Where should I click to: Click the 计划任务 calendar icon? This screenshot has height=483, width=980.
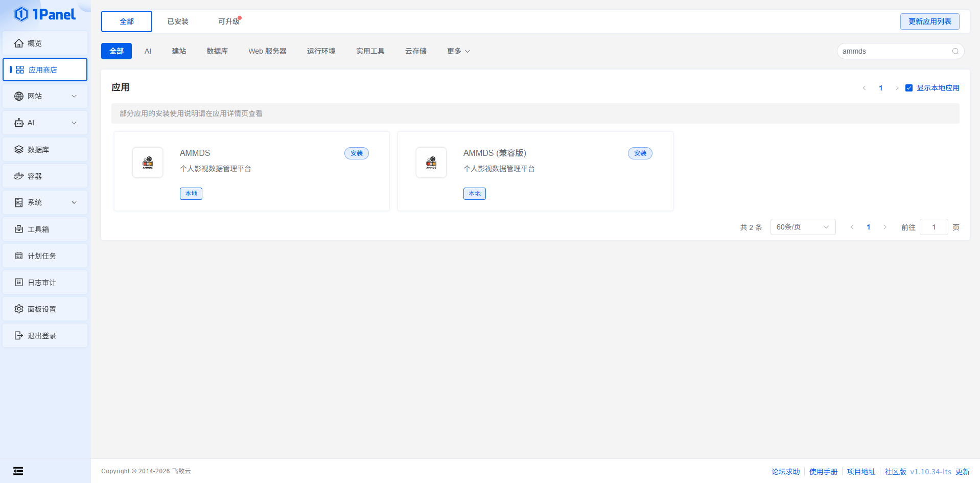click(19, 256)
